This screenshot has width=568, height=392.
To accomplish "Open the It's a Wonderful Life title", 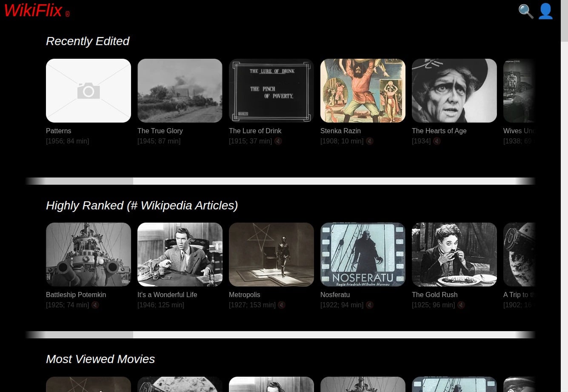I will pos(167,295).
